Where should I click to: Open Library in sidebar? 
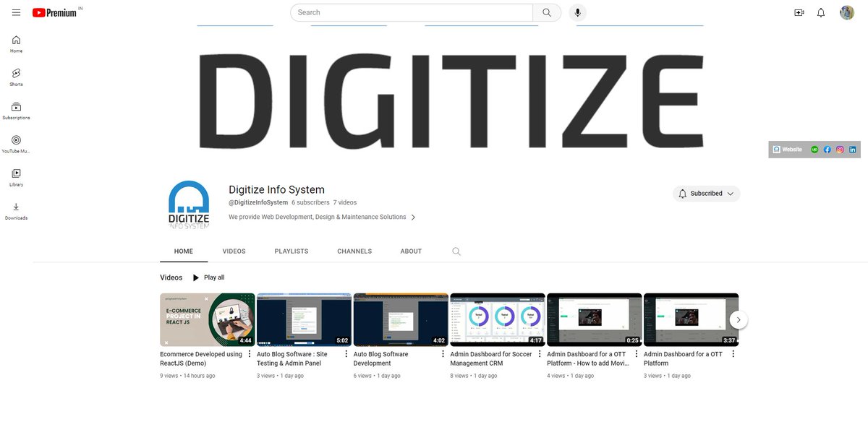(x=16, y=177)
